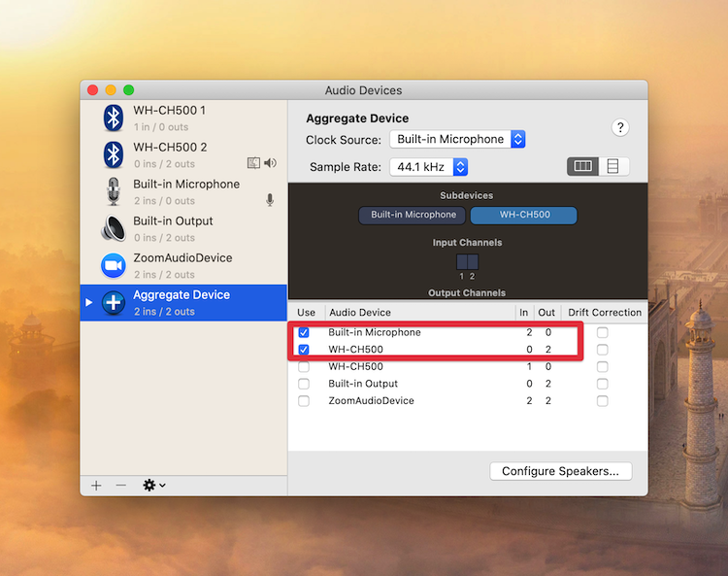Click the Built-in Microphone device icon
Image resolution: width=728 pixels, height=576 pixels.
(114, 191)
